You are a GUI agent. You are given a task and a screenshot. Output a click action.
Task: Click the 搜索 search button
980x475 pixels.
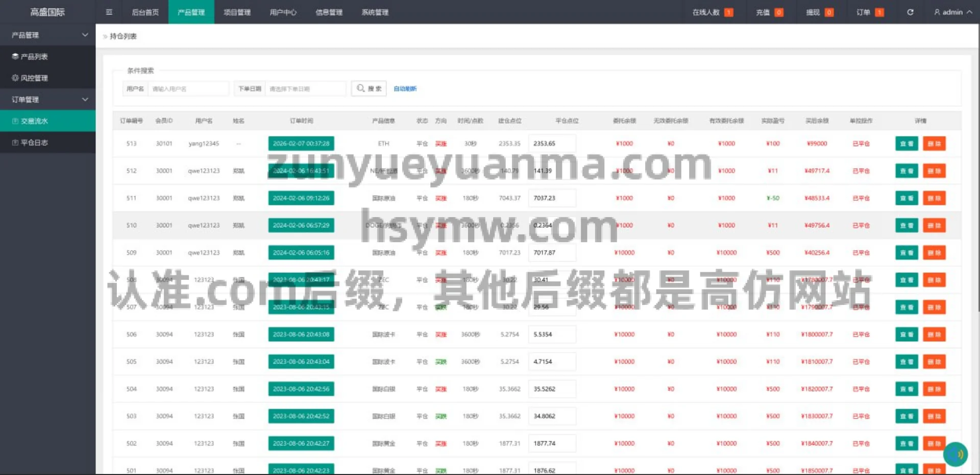(x=369, y=88)
